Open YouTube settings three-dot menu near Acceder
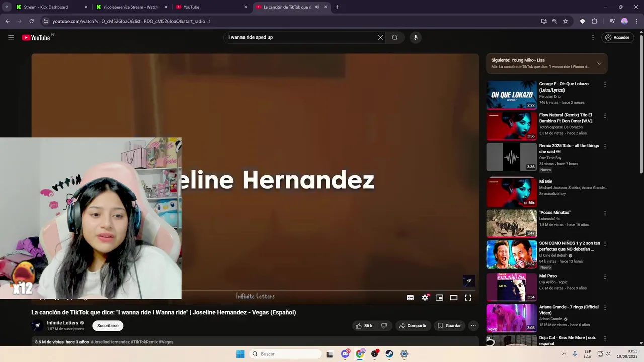 coord(593,37)
